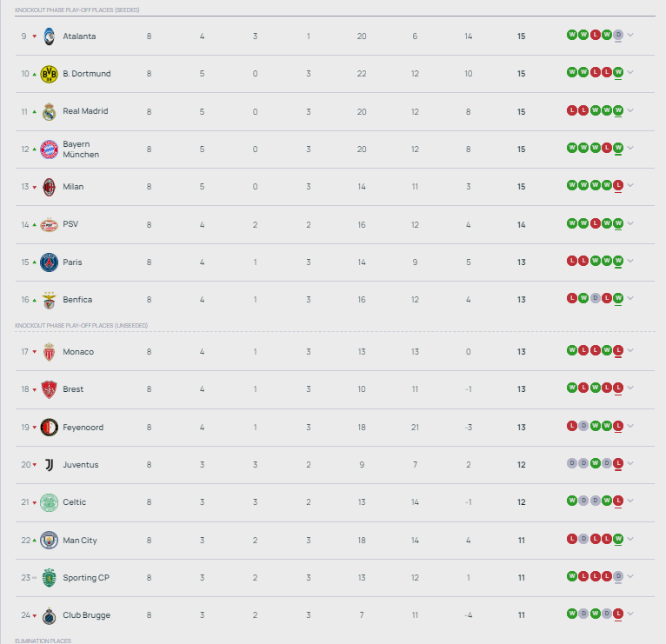This screenshot has width=666, height=644.
Task: Click Brest's first form result badge
Action: [572, 389]
